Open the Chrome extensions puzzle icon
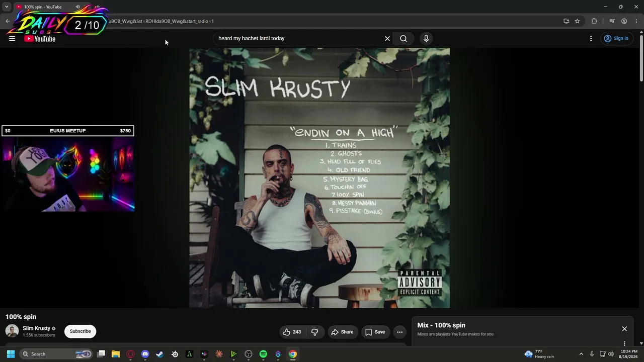644x362 pixels. (594, 21)
